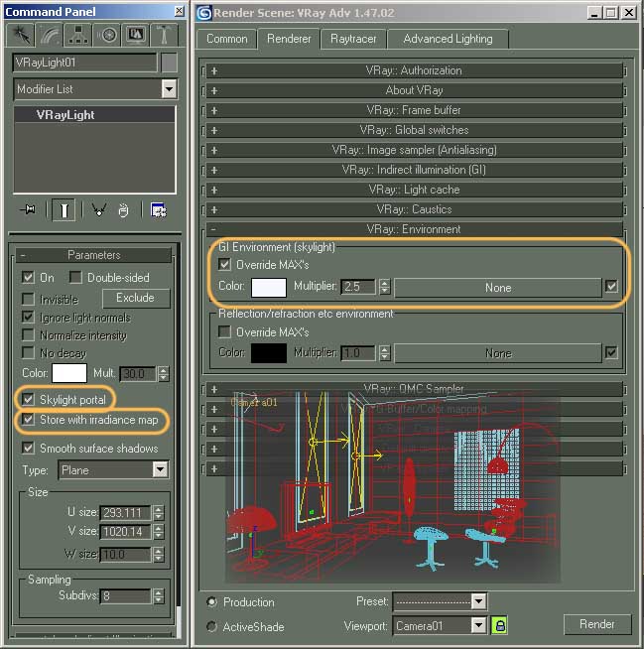The width and height of the screenshot is (644, 649).
Task: Open the Create tab in Command Panel
Action: pos(21,35)
